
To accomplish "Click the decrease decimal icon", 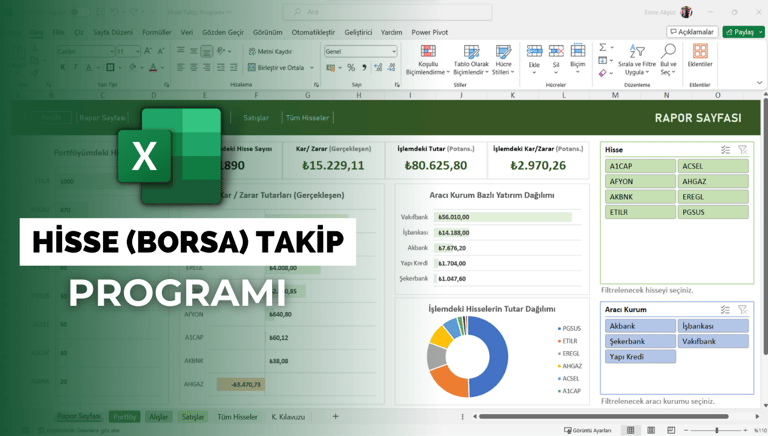I will pos(391,68).
